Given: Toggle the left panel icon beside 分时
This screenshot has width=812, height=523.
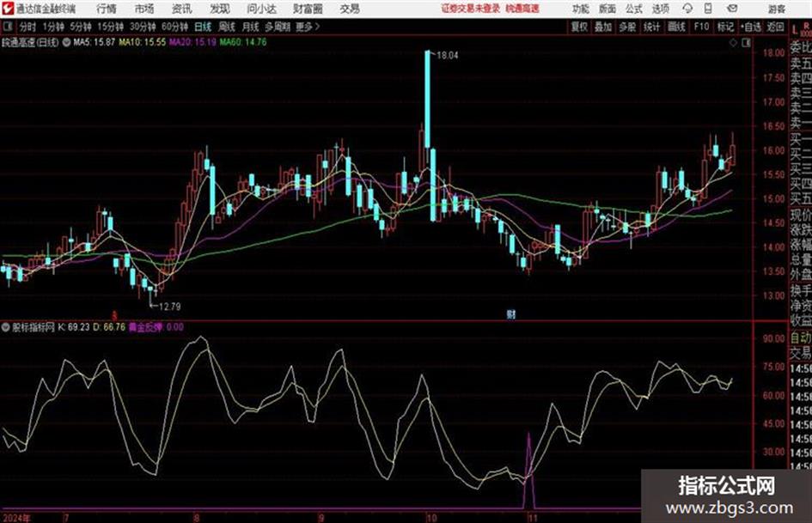Looking at the screenshot, I should coord(7,27).
